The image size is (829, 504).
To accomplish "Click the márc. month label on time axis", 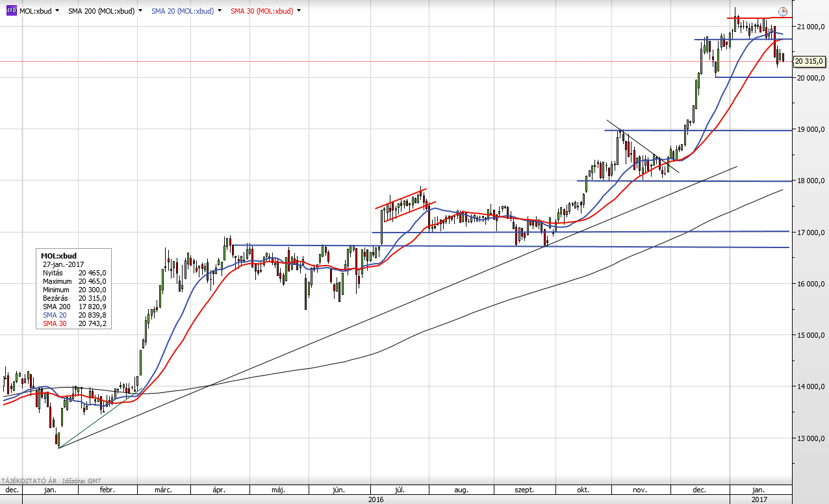I will click(x=163, y=490).
